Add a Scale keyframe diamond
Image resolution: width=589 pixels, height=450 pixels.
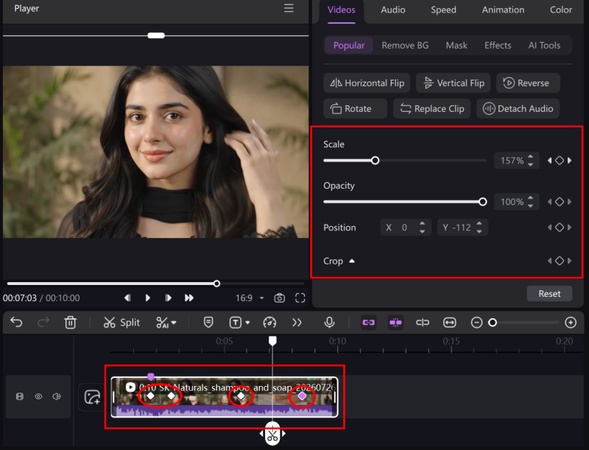[x=559, y=161]
